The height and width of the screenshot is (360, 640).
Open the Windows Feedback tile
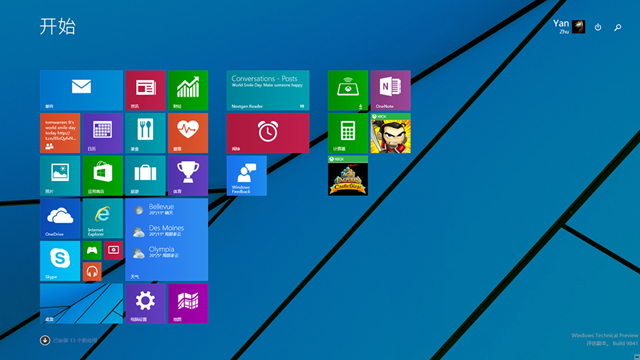tap(247, 176)
